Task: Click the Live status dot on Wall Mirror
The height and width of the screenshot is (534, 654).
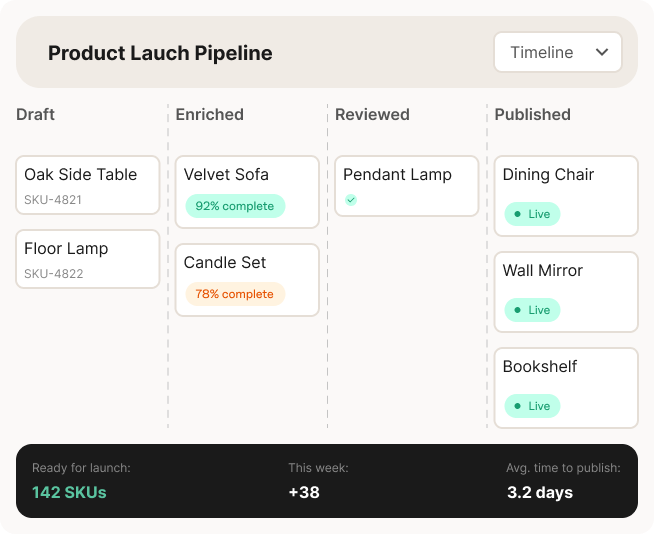Action: click(x=517, y=310)
